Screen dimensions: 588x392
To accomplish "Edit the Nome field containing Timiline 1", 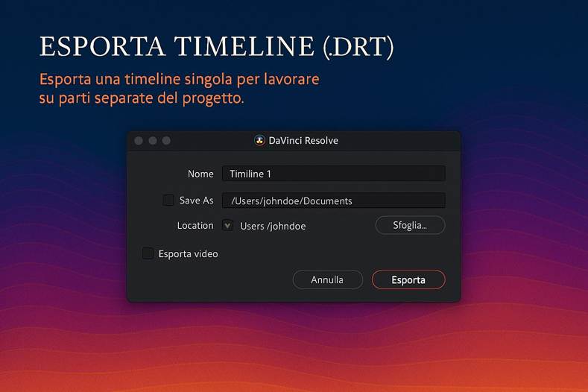I will tap(334, 174).
